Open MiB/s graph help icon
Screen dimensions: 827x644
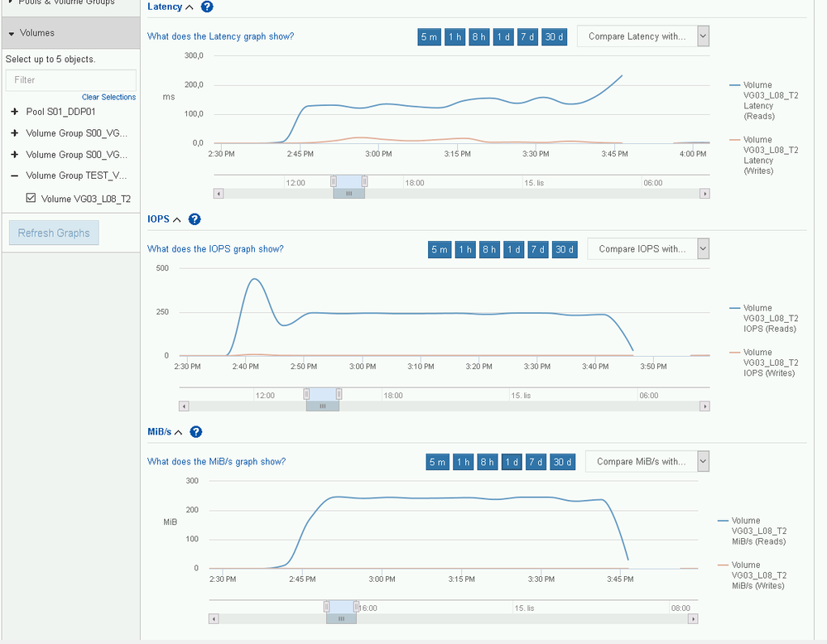[x=195, y=431]
